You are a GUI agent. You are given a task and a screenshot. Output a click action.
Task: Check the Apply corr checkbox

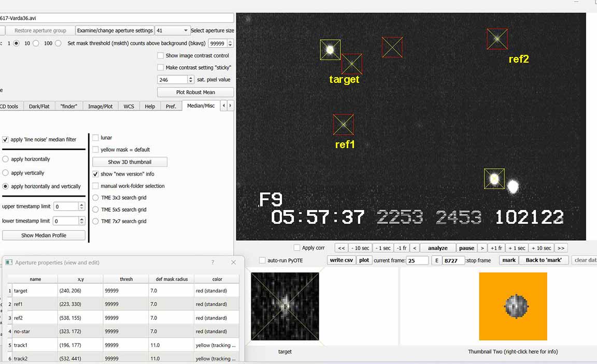point(297,247)
